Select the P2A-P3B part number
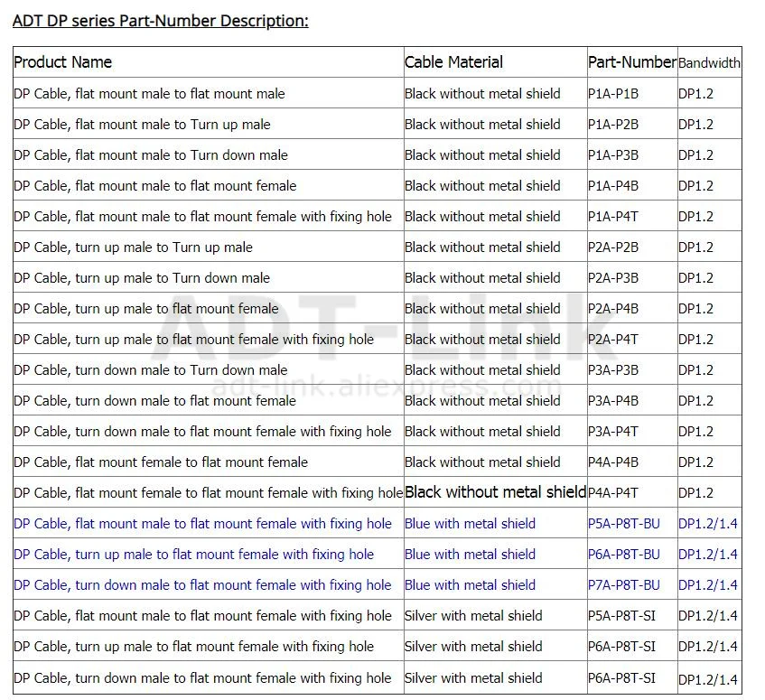 (613, 278)
